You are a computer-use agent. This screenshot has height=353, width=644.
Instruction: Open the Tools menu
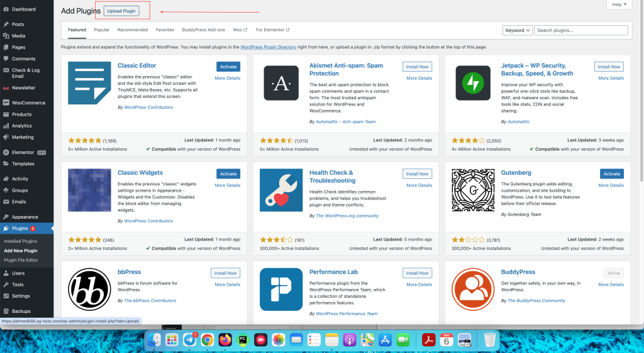[18, 285]
